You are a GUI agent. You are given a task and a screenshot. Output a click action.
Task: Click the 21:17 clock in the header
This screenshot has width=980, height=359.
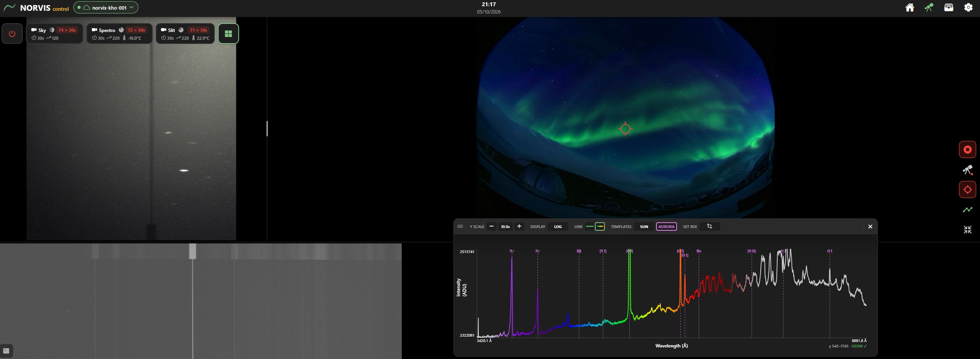489,4
